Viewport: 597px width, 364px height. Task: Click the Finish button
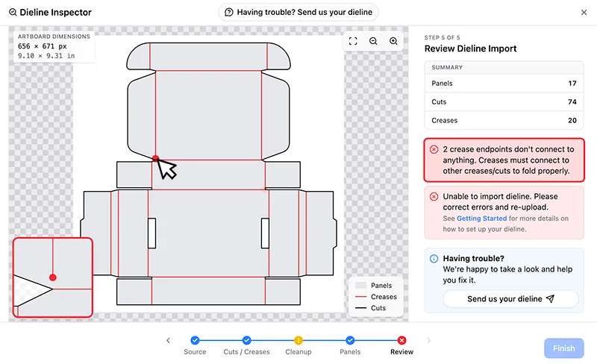click(564, 348)
